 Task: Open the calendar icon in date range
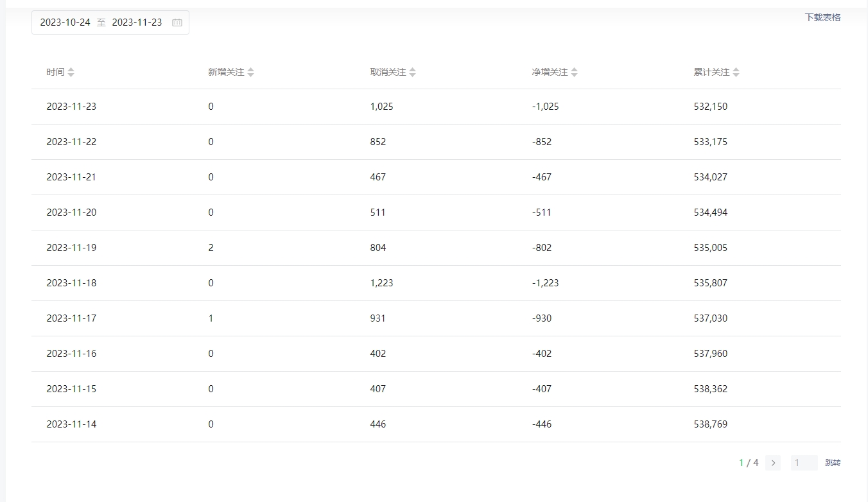pyautogui.click(x=177, y=22)
